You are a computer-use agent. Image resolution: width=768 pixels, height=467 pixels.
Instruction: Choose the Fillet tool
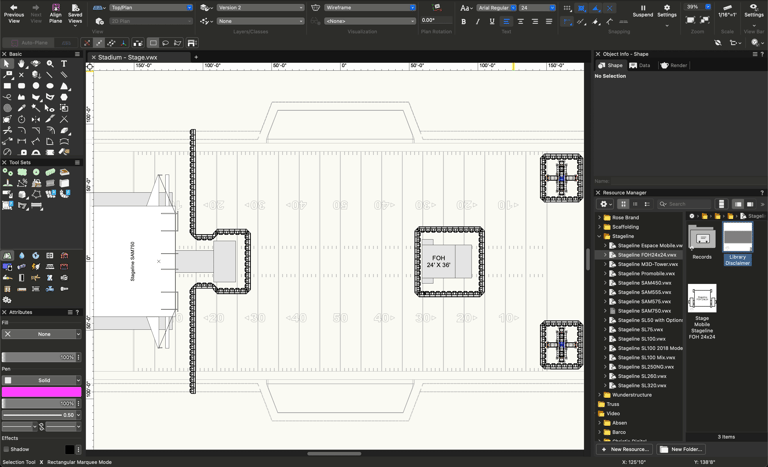(21, 130)
